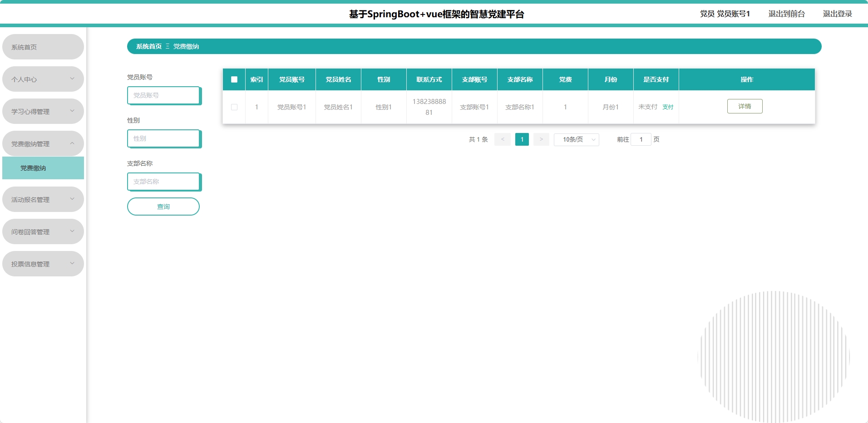Screen dimensions: 868x423
Task: Click the 党员 党员账号1 user label
Action: (725, 14)
